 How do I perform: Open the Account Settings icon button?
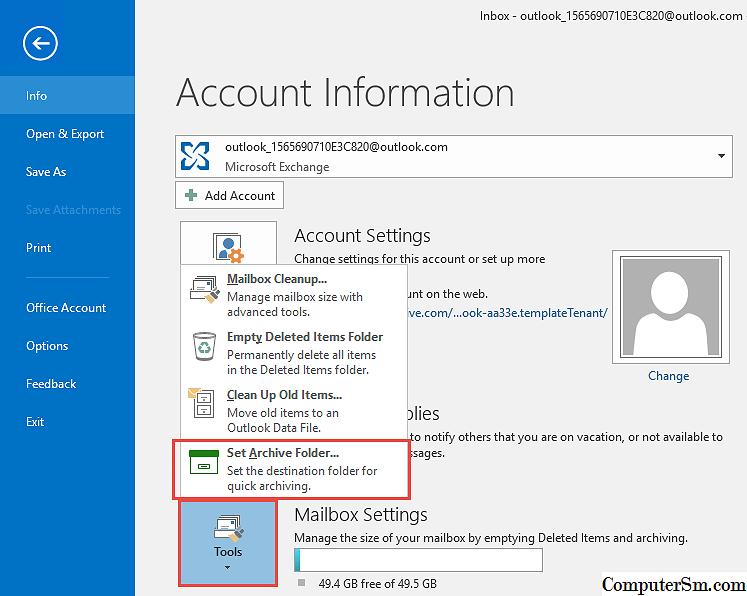(228, 243)
